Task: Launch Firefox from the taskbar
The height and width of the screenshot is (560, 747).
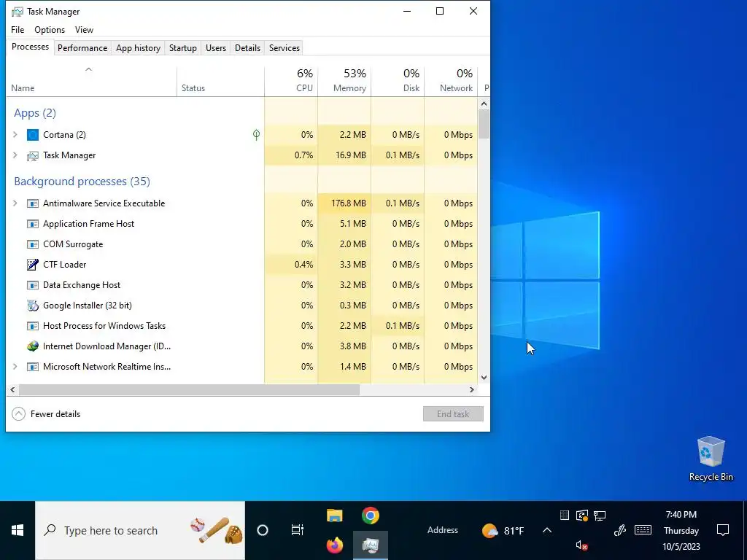Action: click(x=334, y=545)
